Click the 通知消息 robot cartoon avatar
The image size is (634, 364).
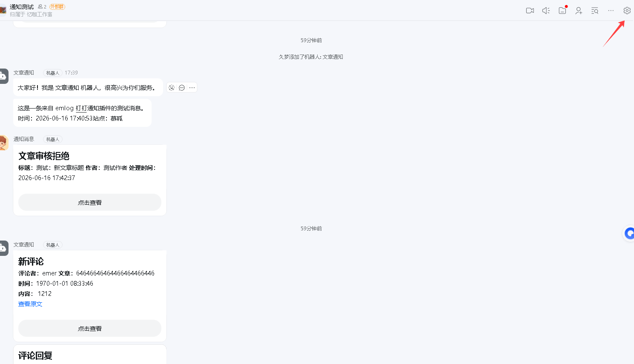coord(3,143)
